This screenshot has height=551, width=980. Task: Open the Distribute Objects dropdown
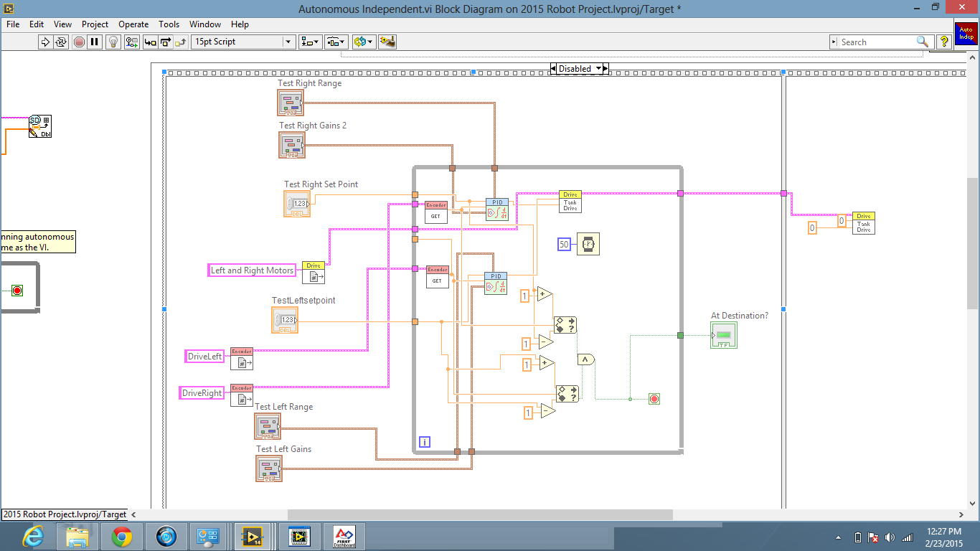pos(336,42)
